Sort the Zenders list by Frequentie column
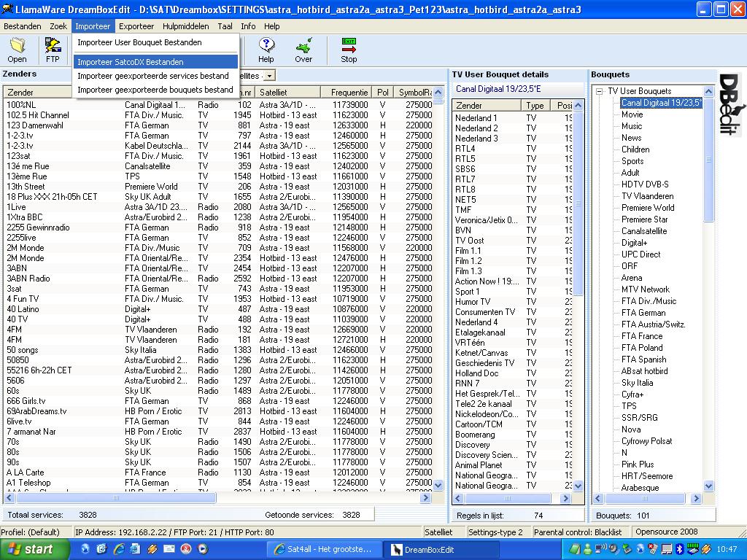The width and height of the screenshot is (747, 560). click(345, 93)
